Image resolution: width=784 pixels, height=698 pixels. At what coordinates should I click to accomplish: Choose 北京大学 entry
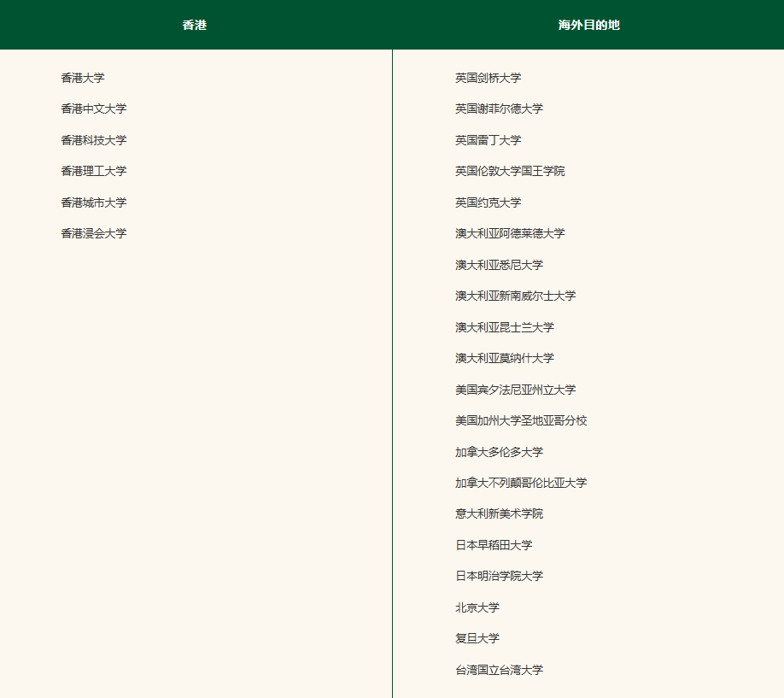click(x=477, y=608)
